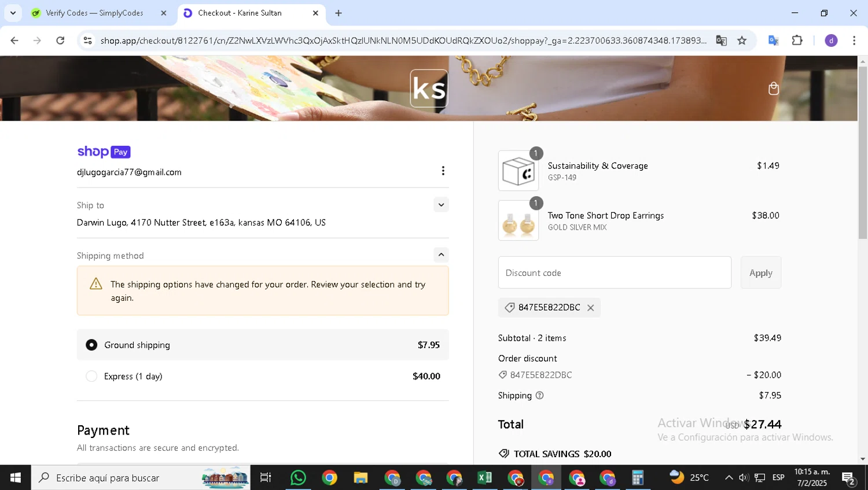This screenshot has height=490, width=868.
Task: Switch to the Verify Codes — SimplyCodes tab
Action: (x=99, y=13)
